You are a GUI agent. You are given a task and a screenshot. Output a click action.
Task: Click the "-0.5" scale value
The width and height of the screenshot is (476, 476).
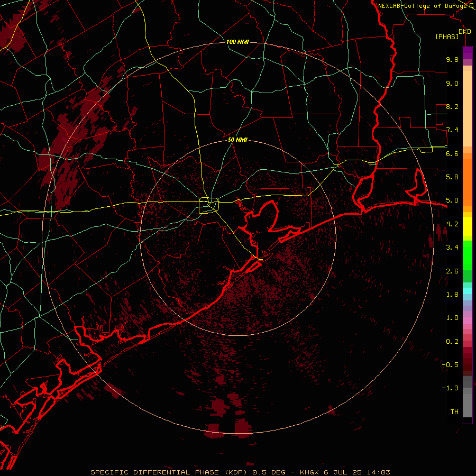pos(450,364)
